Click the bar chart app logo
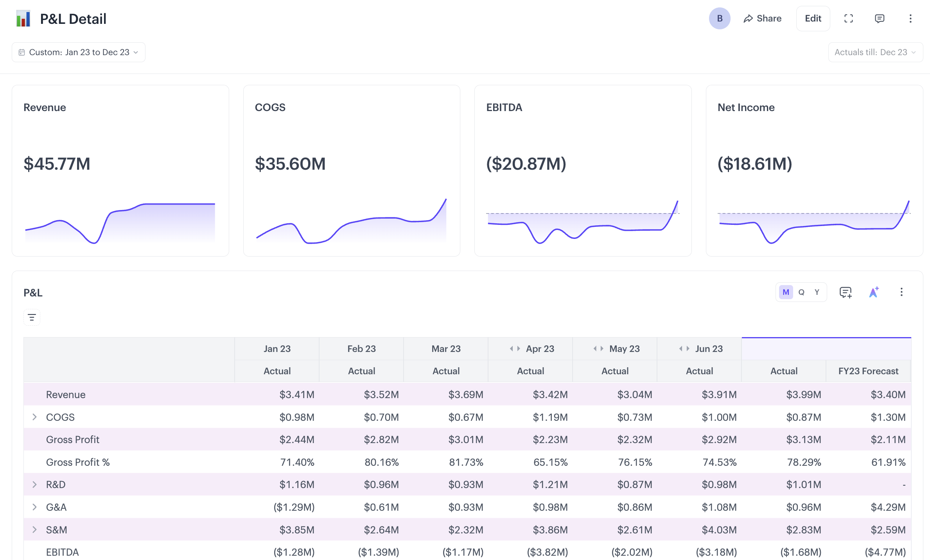This screenshot has width=930, height=560. coord(23,18)
